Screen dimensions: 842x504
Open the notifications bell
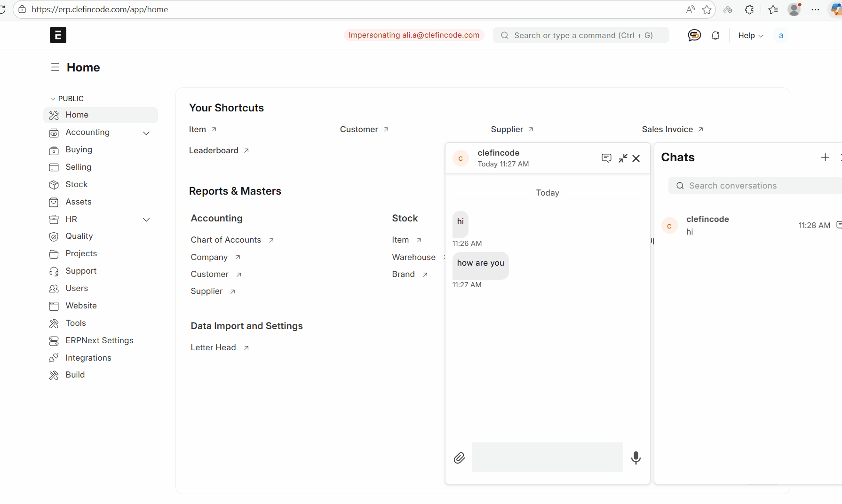[715, 35]
